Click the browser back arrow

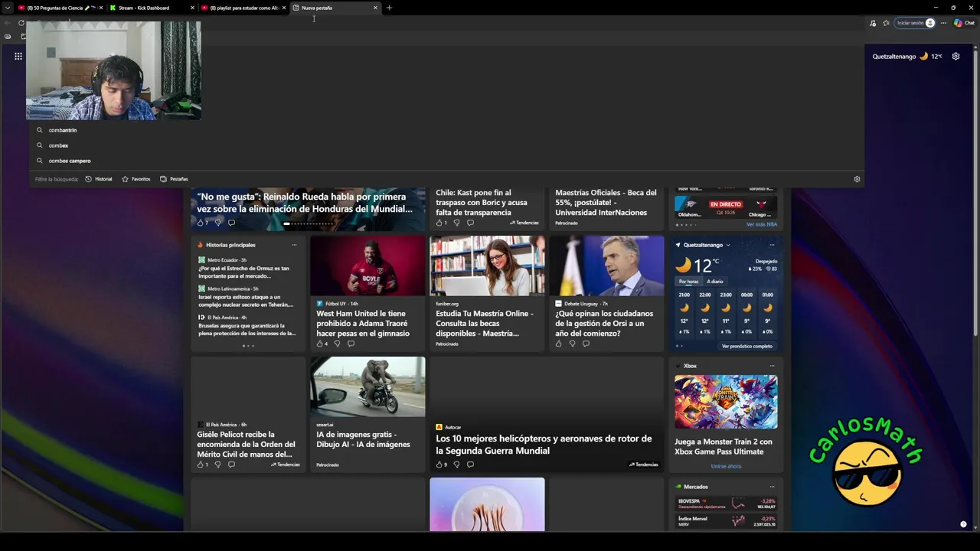pos(8,23)
